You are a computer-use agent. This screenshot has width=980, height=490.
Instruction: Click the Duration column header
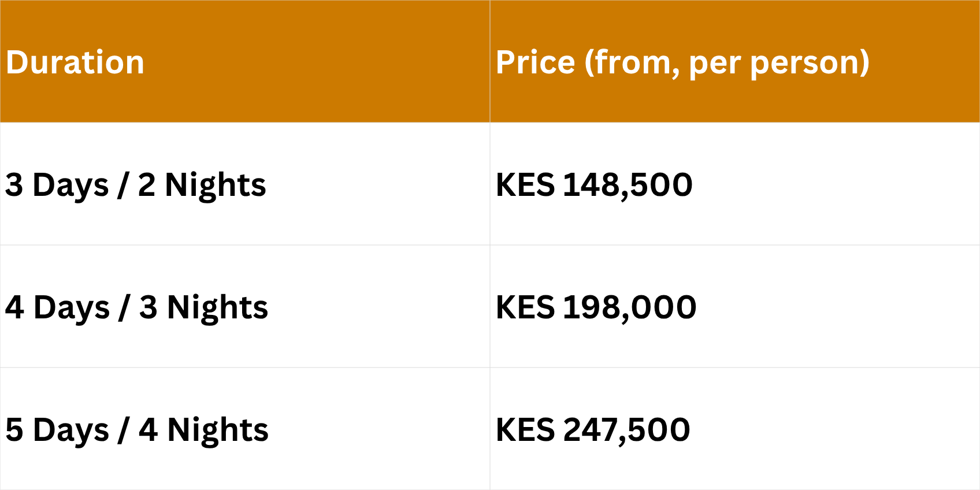tap(75, 62)
